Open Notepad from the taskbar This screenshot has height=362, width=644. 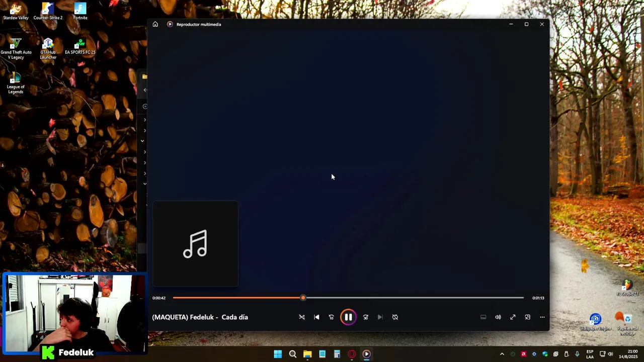tap(322, 354)
